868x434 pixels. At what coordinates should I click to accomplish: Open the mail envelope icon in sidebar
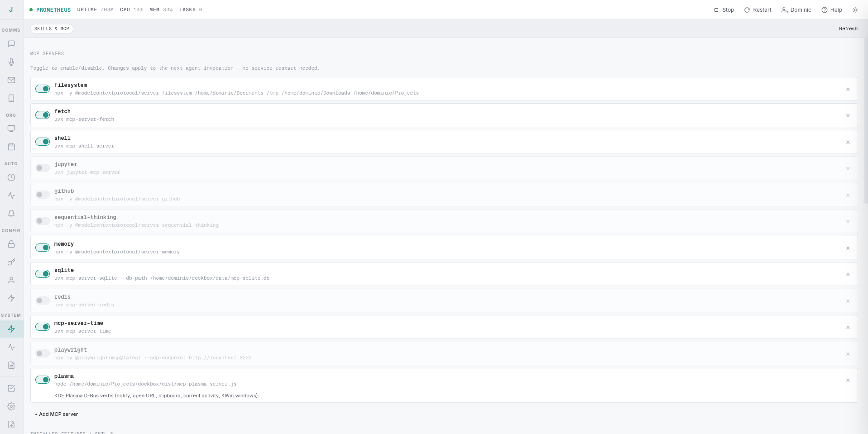pyautogui.click(x=11, y=80)
